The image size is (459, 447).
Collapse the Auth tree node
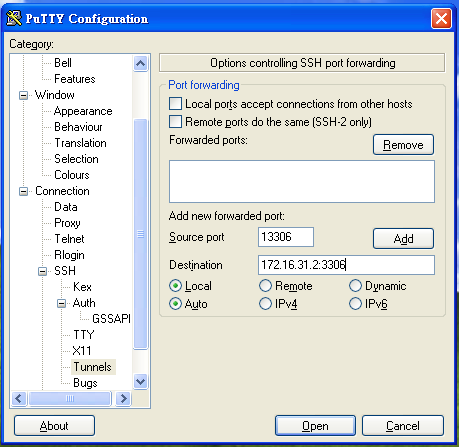click(61, 303)
